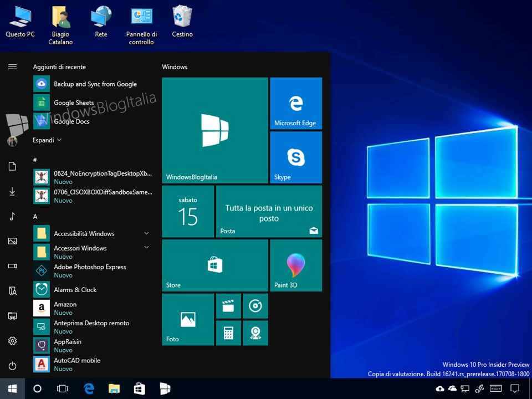
Task: Expand Accessibilità Windows folder chevron
Action: (146, 233)
